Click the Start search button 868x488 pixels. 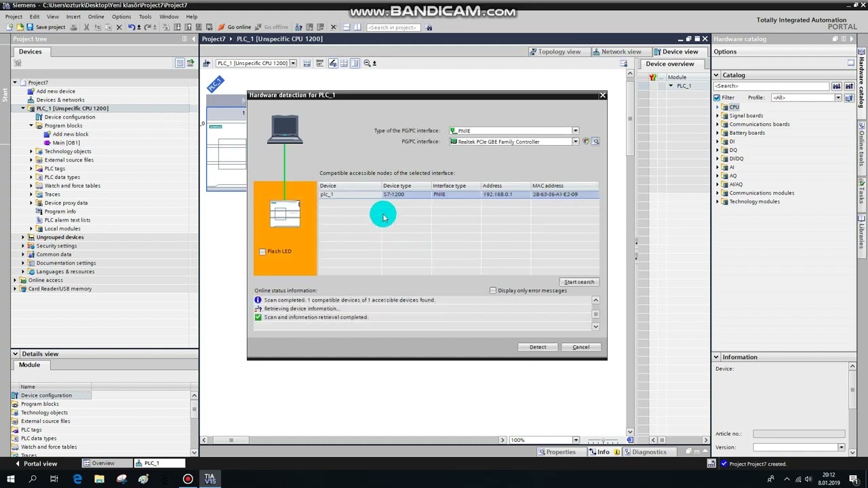(579, 282)
